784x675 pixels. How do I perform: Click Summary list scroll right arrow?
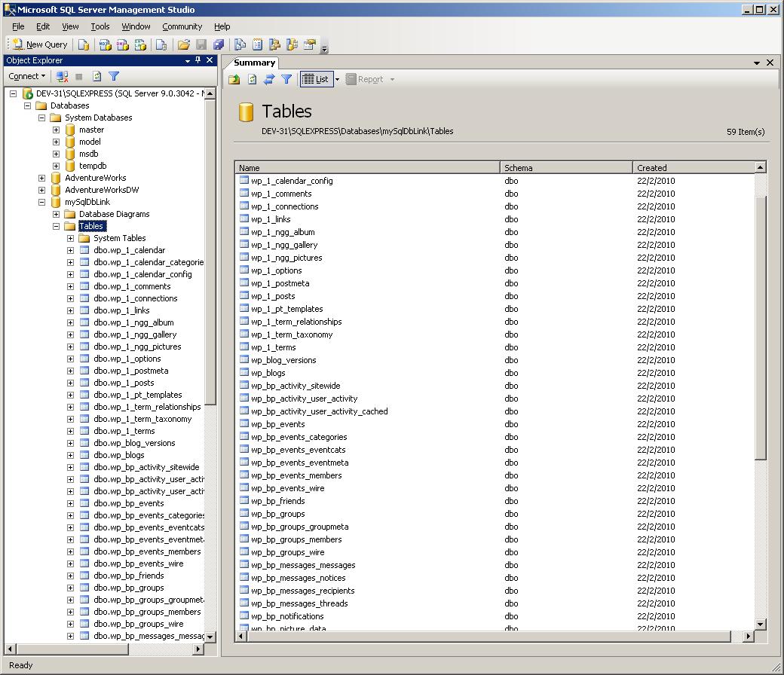(x=749, y=636)
